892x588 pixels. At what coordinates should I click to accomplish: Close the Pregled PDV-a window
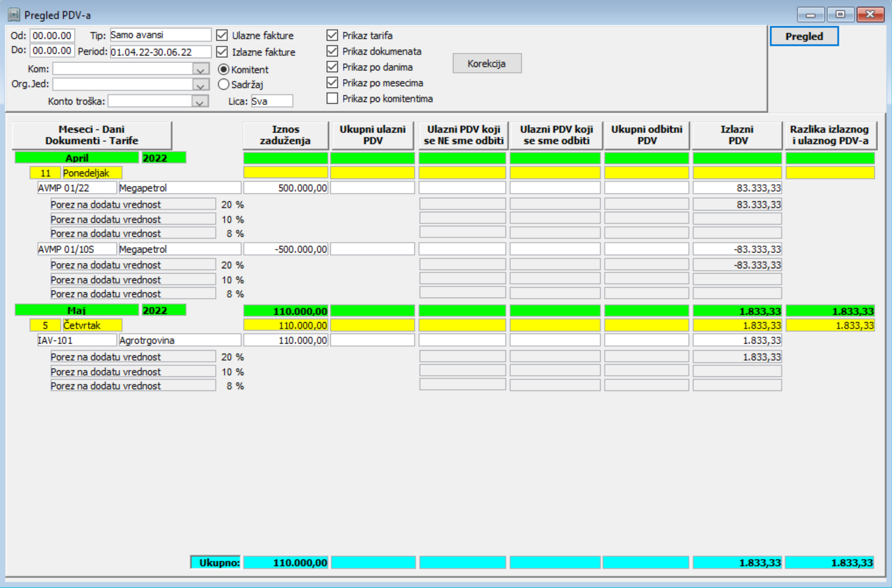(x=870, y=15)
